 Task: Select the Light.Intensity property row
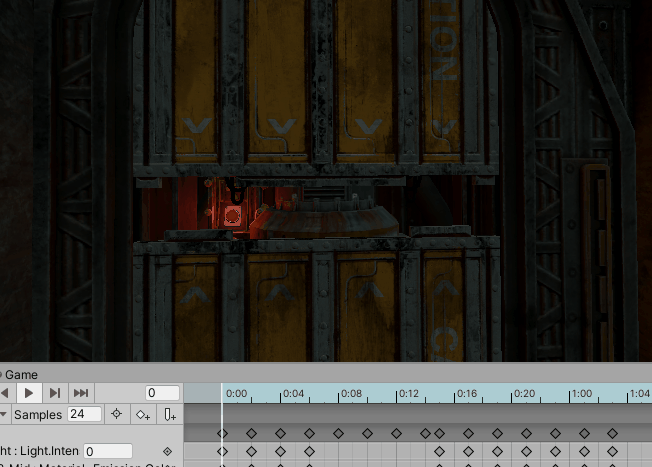click(x=91, y=451)
